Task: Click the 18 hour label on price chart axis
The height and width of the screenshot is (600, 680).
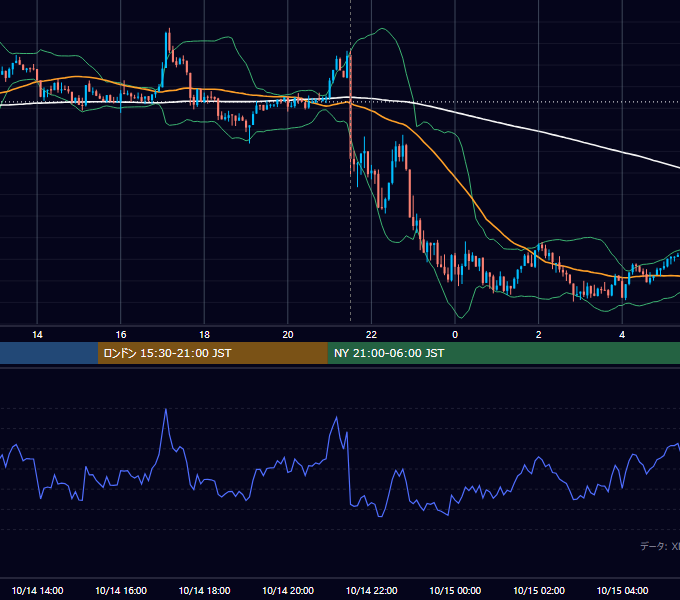Action: [204, 335]
